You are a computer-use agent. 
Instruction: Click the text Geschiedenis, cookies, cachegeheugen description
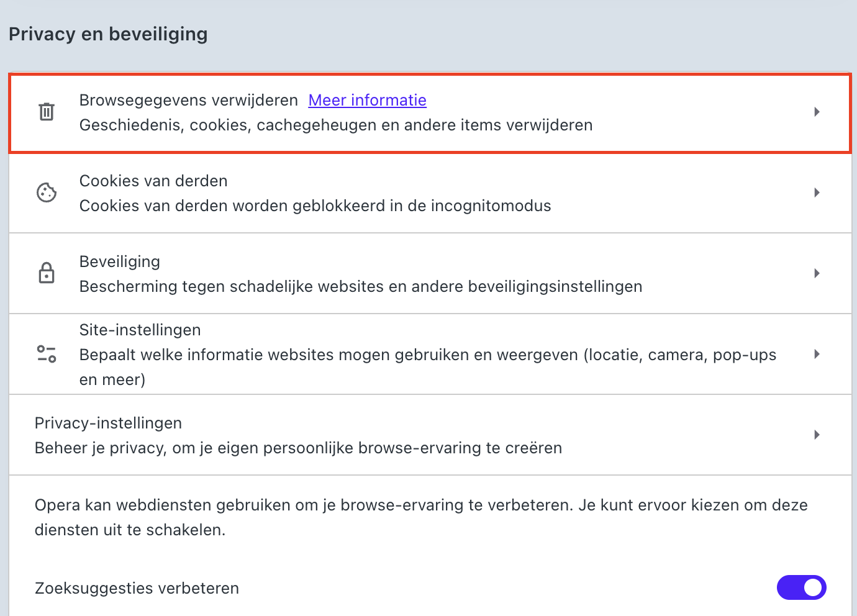[x=335, y=125]
